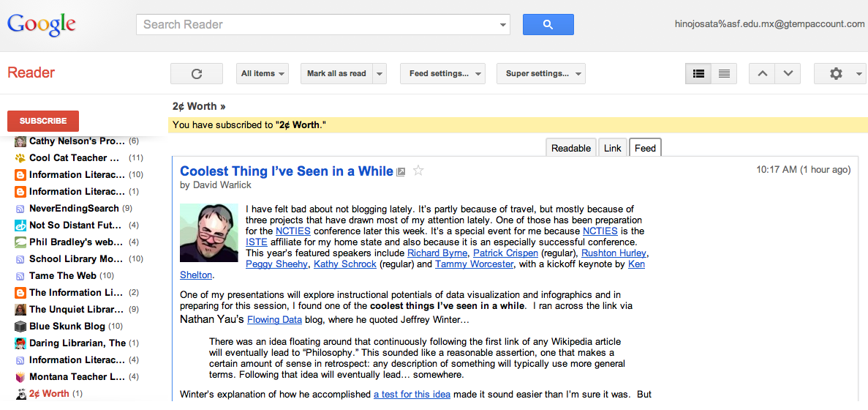Switch to the Link tab

pyautogui.click(x=612, y=148)
